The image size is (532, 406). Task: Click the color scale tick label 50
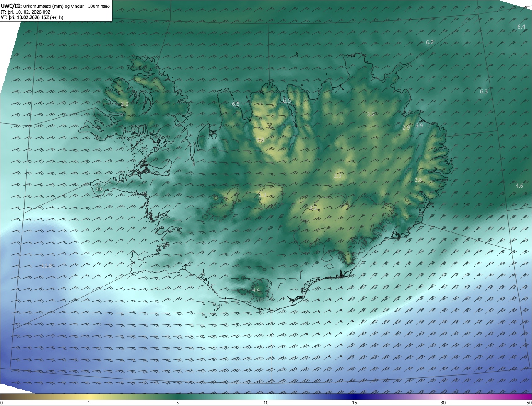coord(529,403)
